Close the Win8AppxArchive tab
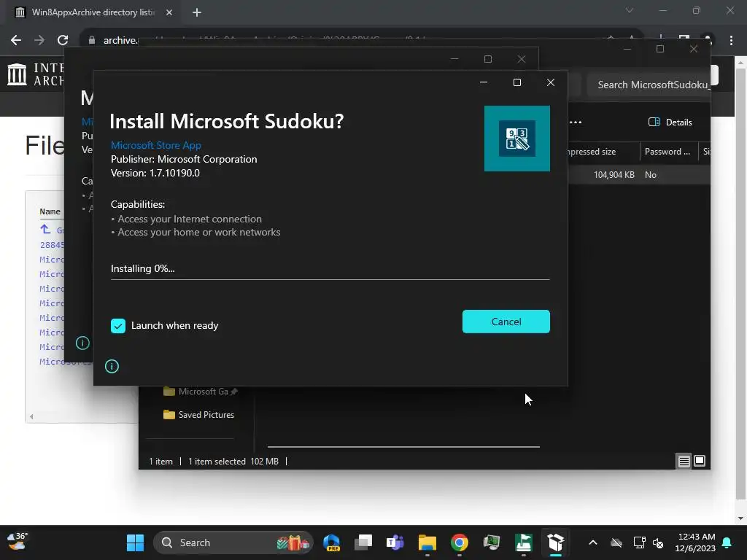The height and width of the screenshot is (560, 747). (x=169, y=12)
